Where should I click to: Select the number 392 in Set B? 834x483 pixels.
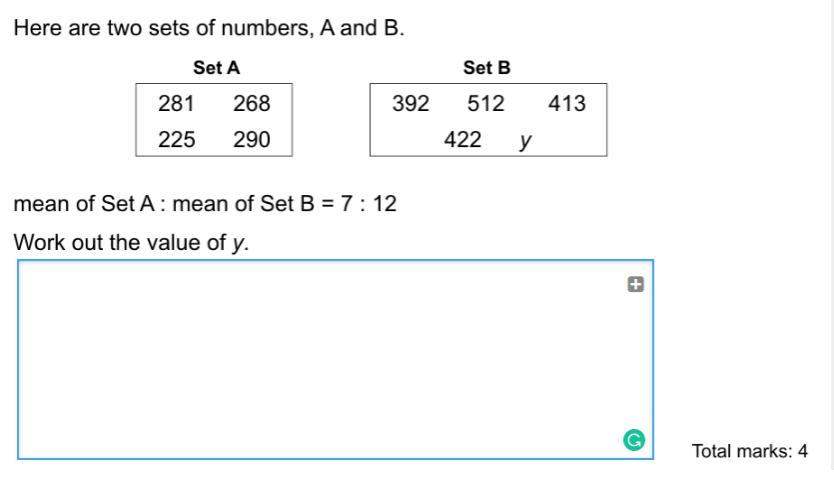(x=411, y=103)
